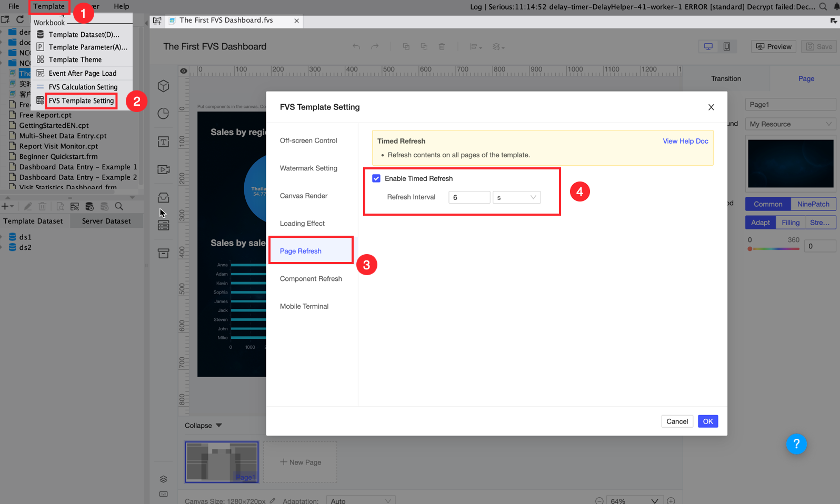
Task: Open the View Help Doc link
Action: pyautogui.click(x=685, y=141)
